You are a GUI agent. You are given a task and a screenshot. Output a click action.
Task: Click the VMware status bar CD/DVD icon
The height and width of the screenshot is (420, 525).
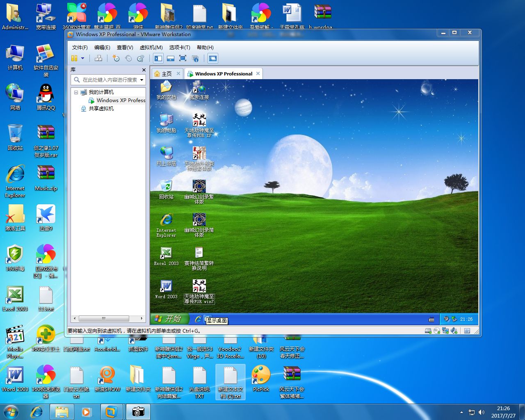[x=437, y=331]
